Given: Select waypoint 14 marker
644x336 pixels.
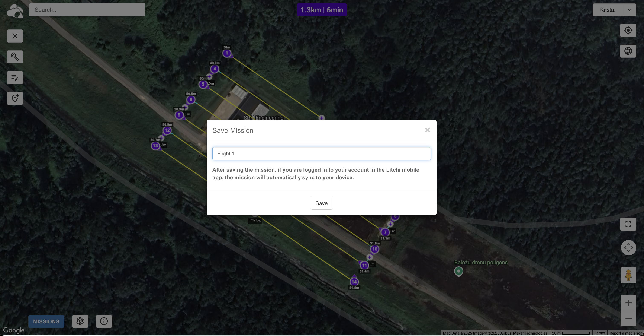Looking at the screenshot, I should tap(354, 282).
